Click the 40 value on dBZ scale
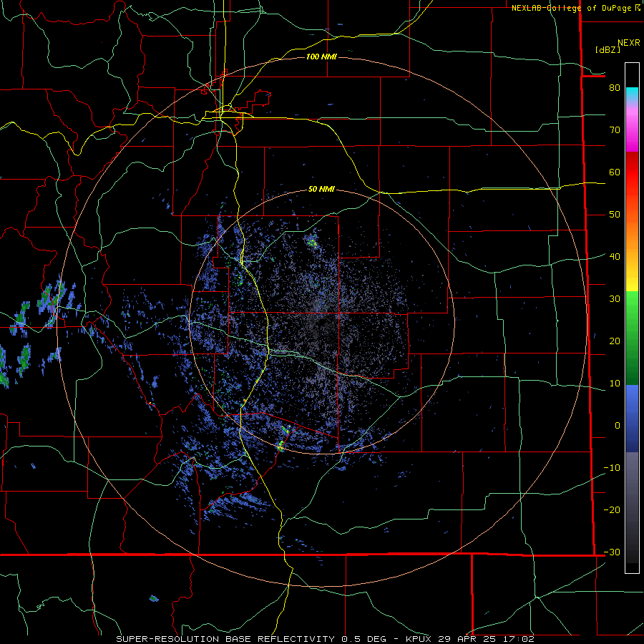Image resolution: width=644 pixels, height=644 pixels. pos(615,257)
